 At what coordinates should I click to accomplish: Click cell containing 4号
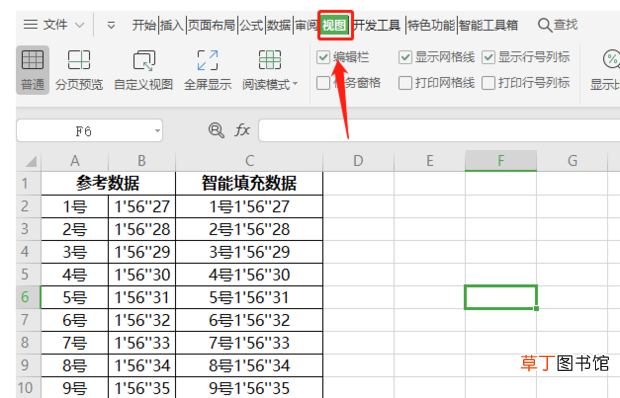tap(75, 275)
